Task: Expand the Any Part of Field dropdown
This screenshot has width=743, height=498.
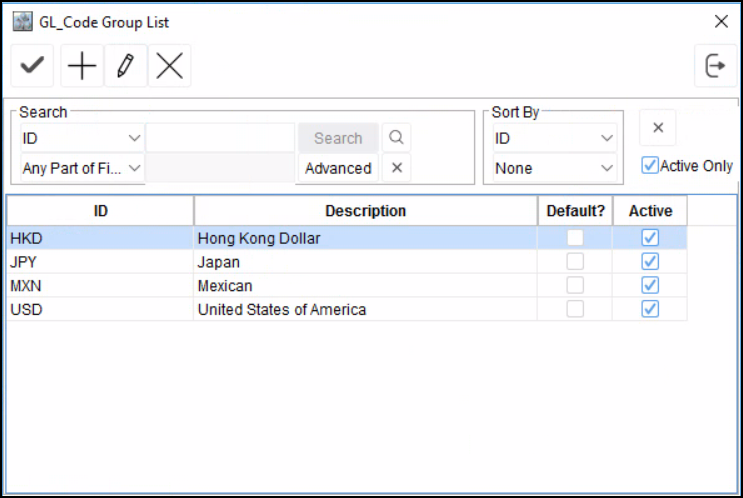Action: 82,168
